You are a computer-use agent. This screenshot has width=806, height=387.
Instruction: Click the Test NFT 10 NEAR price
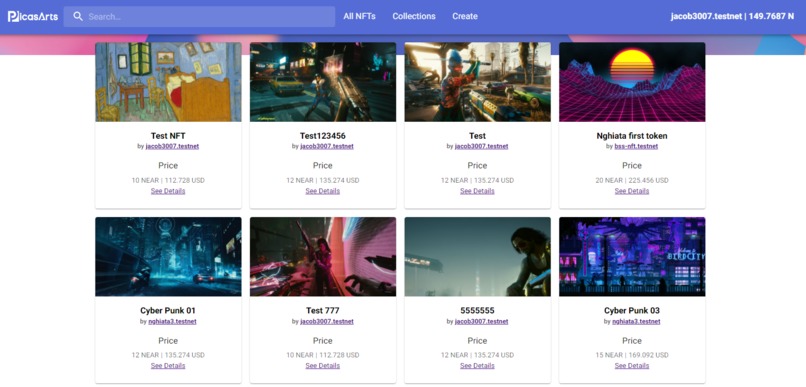[168, 180]
